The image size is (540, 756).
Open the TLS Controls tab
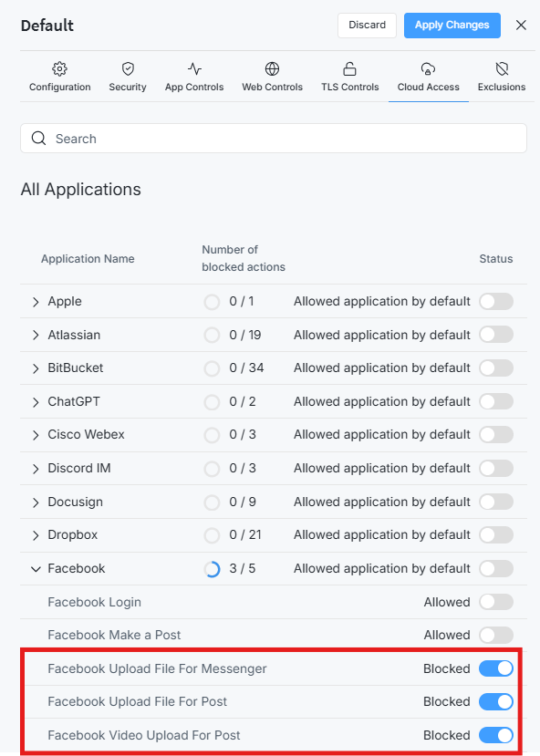tap(350, 77)
